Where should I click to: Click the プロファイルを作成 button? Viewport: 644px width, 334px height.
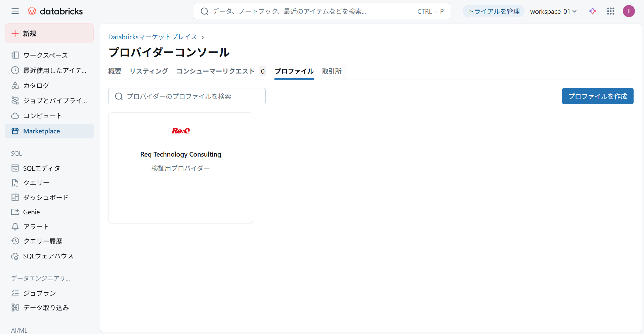tap(597, 96)
